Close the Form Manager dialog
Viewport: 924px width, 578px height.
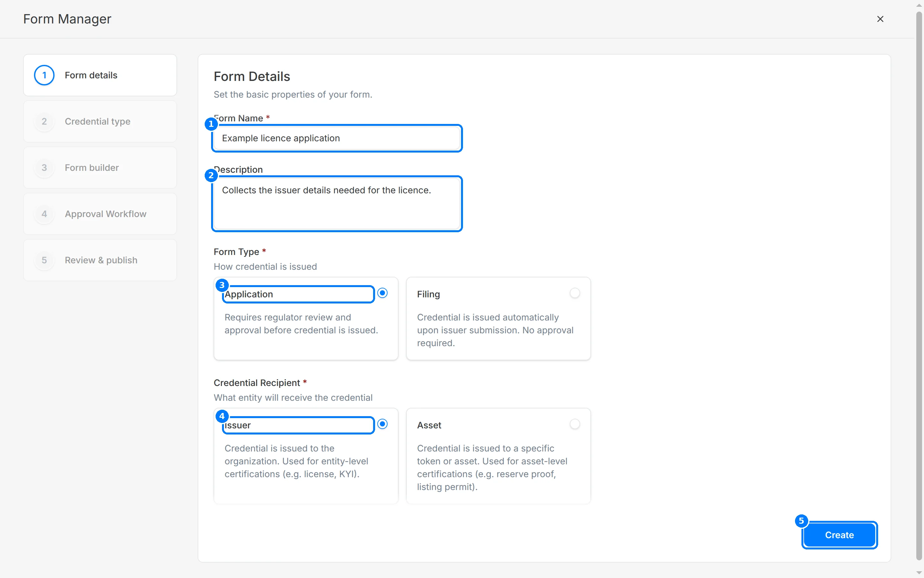click(x=880, y=19)
